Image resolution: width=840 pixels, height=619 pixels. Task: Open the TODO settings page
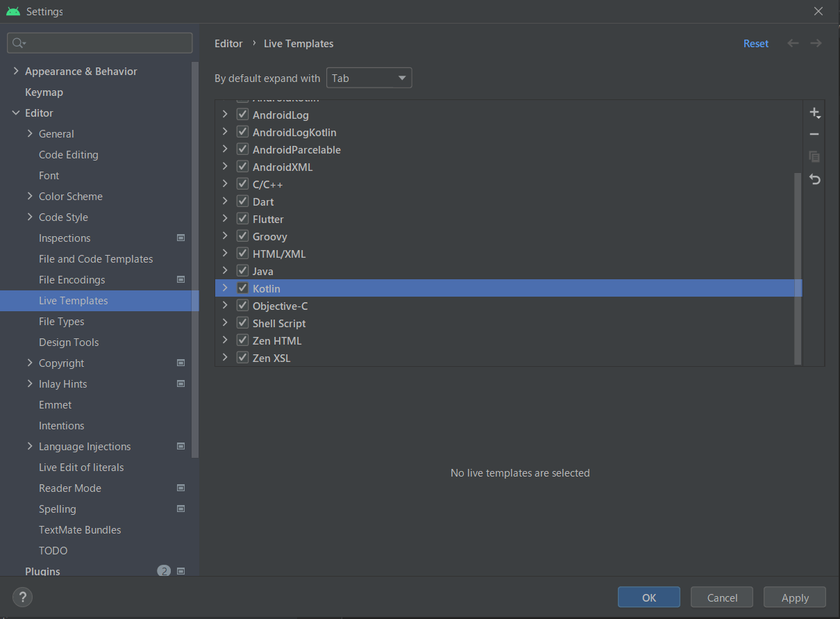(53, 550)
